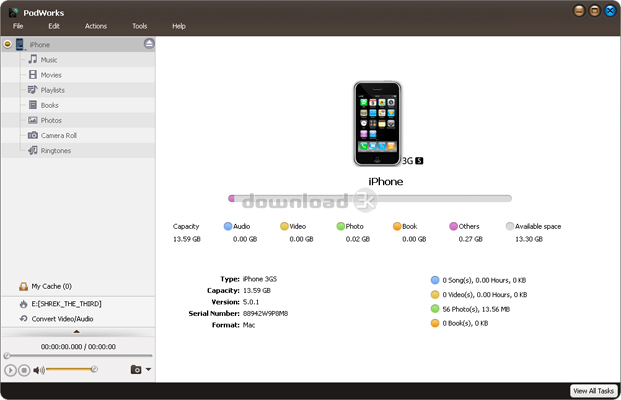The width and height of the screenshot is (621, 400).
Task: Collapse the iPhone device tree node
Action: [x=8, y=45]
